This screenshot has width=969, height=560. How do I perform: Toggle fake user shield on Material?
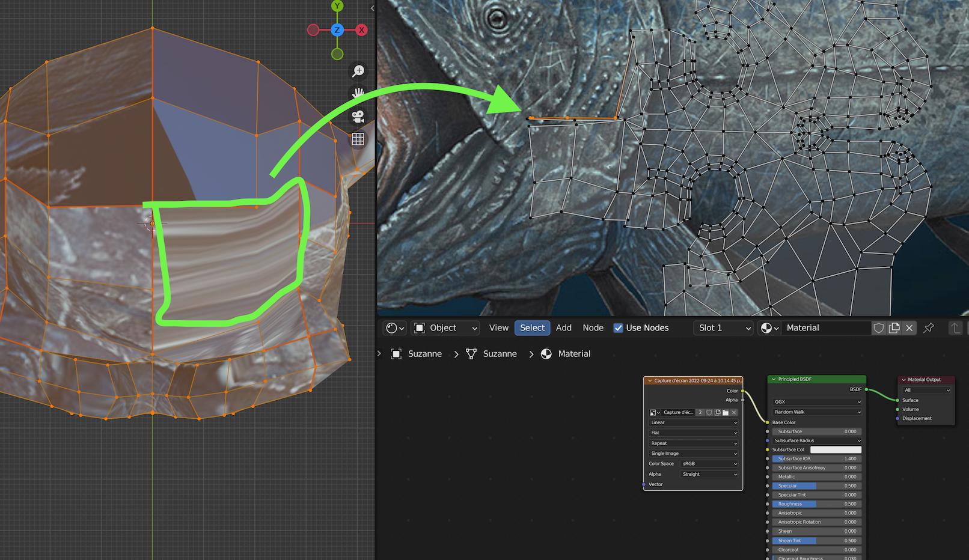coord(879,328)
